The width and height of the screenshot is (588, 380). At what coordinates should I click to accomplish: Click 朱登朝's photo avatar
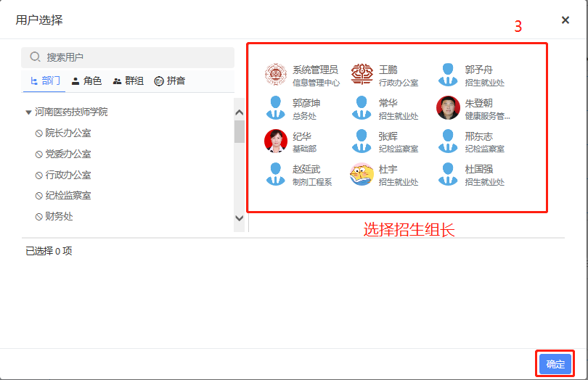point(448,107)
